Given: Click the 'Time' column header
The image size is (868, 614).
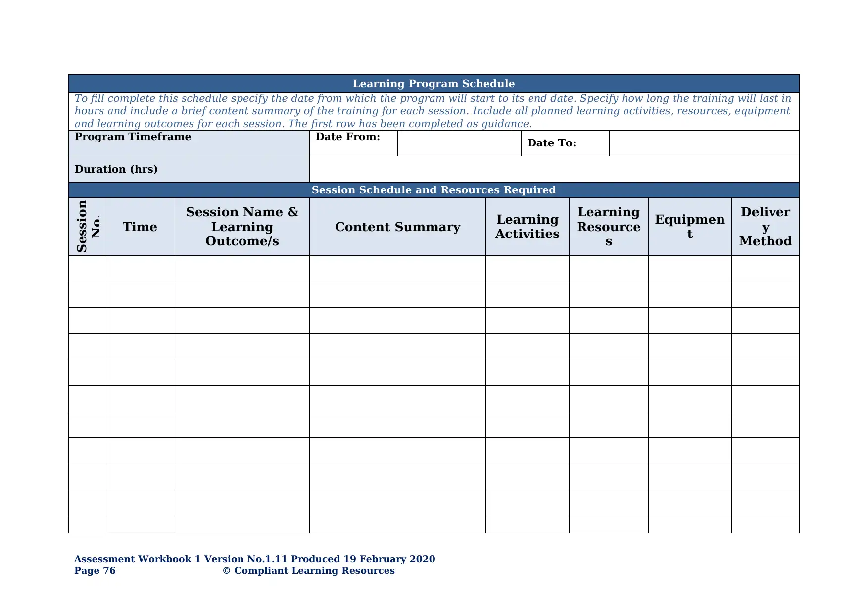Looking at the screenshot, I should pyautogui.click(x=140, y=227).
